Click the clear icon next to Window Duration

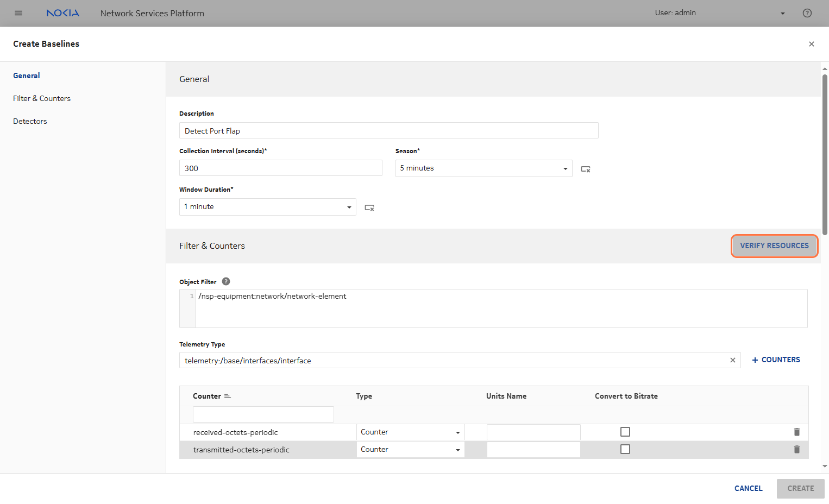(x=369, y=207)
